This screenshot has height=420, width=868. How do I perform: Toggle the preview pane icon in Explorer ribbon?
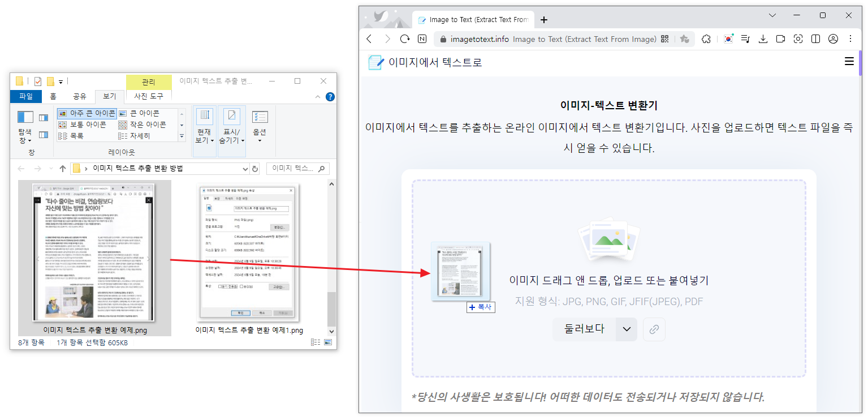click(x=44, y=118)
